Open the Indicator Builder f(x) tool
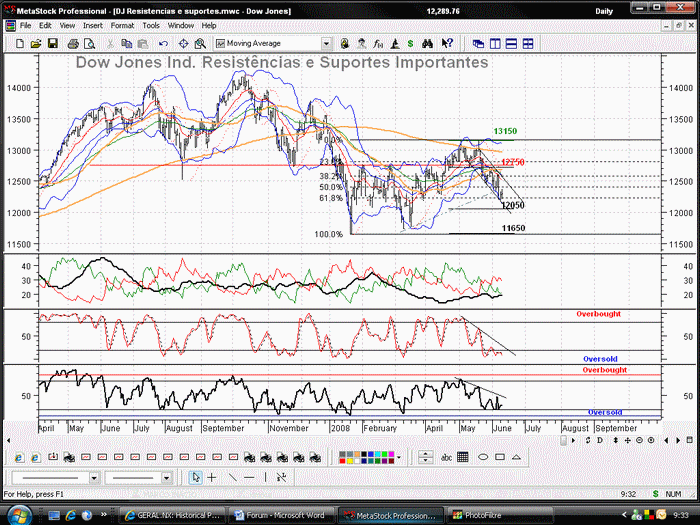700x525 pixels. [378, 44]
